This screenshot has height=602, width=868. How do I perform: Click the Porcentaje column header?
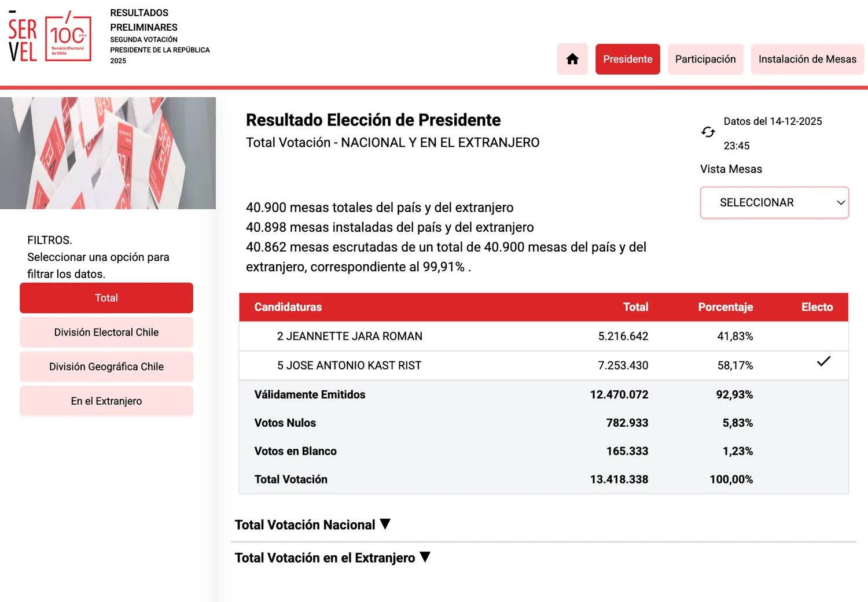(725, 307)
